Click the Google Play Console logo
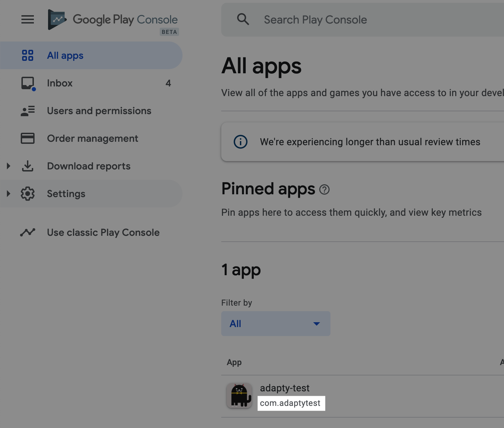This screenshot has height=428, width=504. tap(113, 20)
